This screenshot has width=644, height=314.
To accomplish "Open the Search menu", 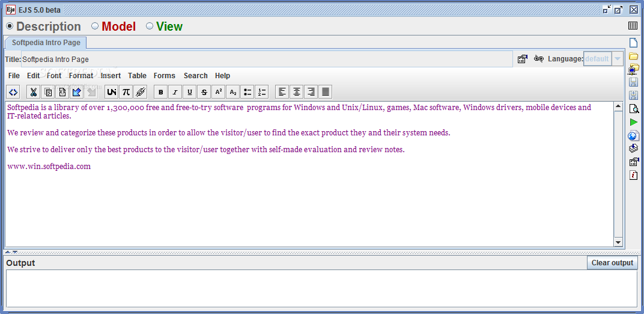I will [195, 76].
